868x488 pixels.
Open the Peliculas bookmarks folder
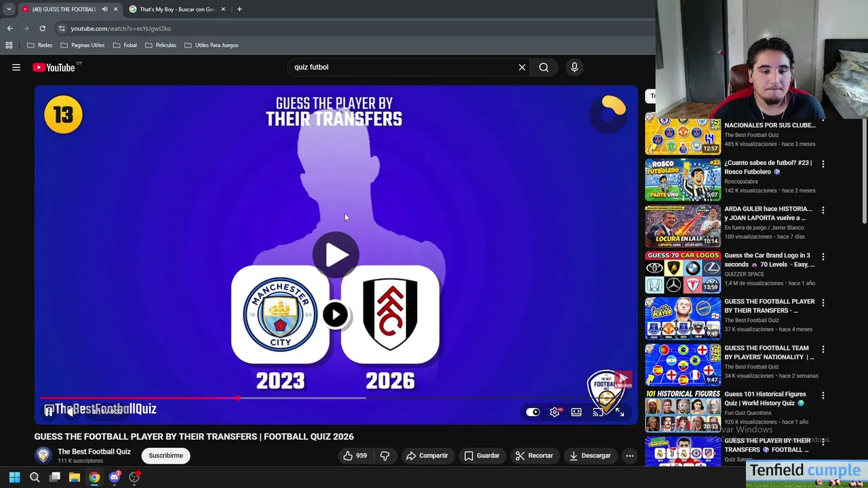pos(161,45)
